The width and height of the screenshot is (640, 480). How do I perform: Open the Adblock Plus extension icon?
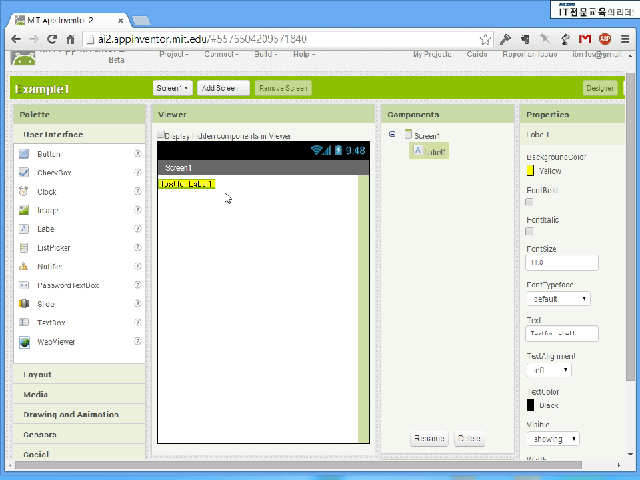605,39
